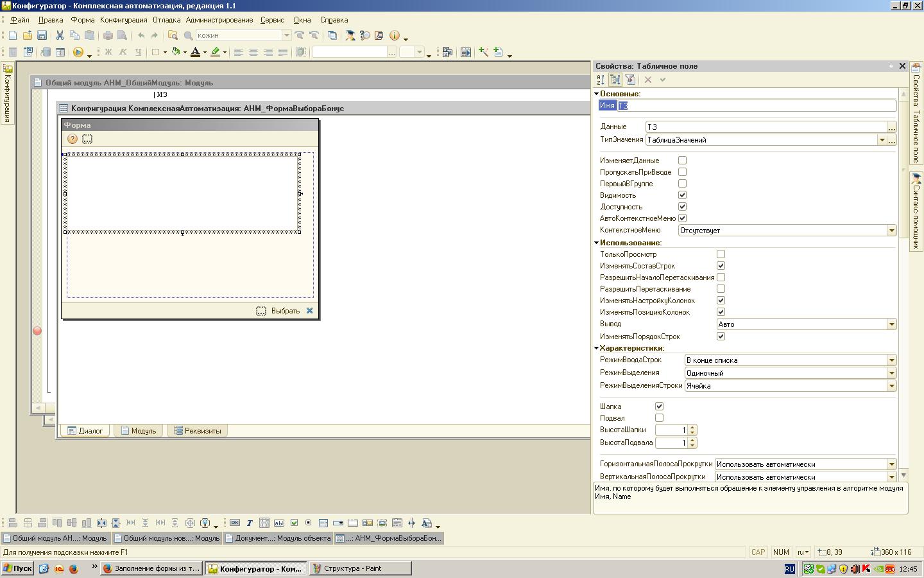Click the help question-mark icon in form
The height and width of the screenshot is (578, 924).
click(x=73, y=139)
